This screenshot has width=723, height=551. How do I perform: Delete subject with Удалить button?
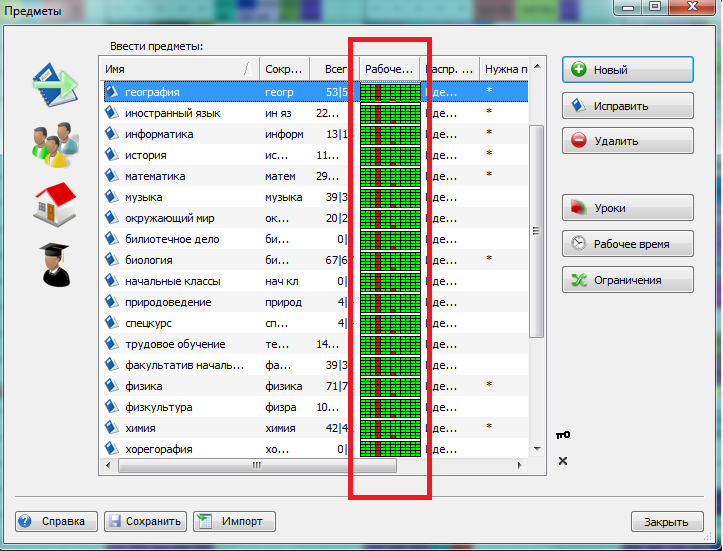click(x=627, y=141)
